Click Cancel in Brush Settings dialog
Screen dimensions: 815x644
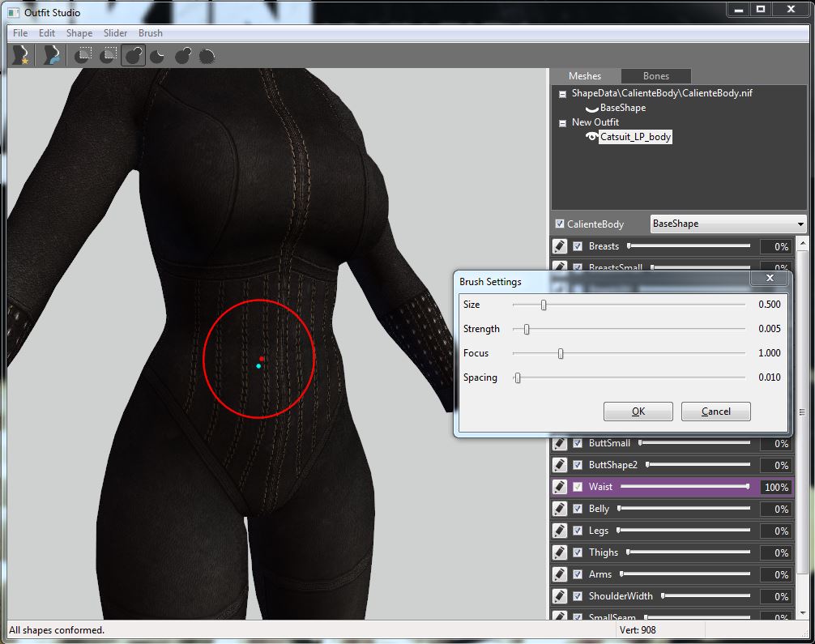coord(715,412)
